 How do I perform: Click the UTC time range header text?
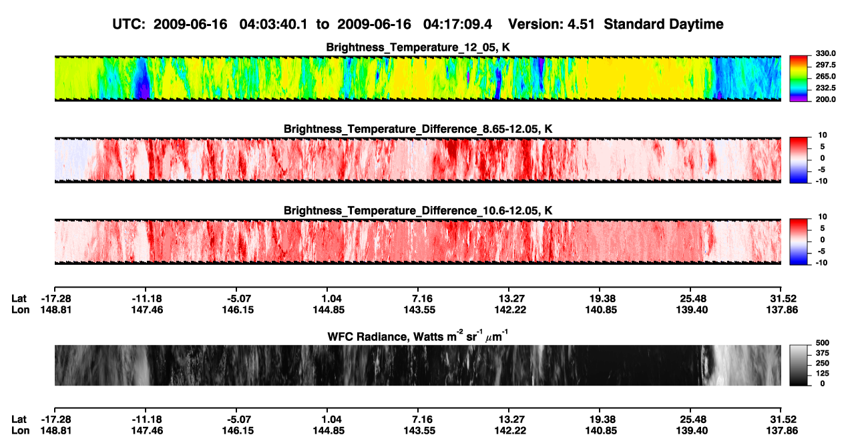point(304,24)
